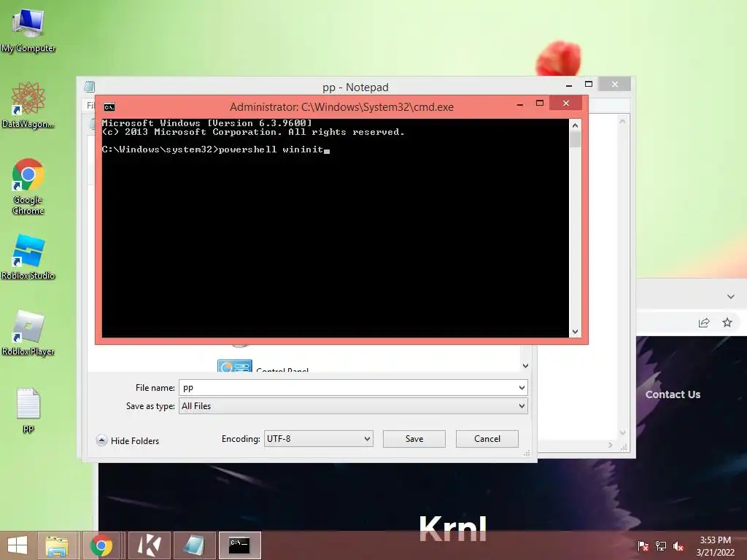Minimize the Notepad window
This screenshot has height=560, width=747.
click(x=569, y=85)
